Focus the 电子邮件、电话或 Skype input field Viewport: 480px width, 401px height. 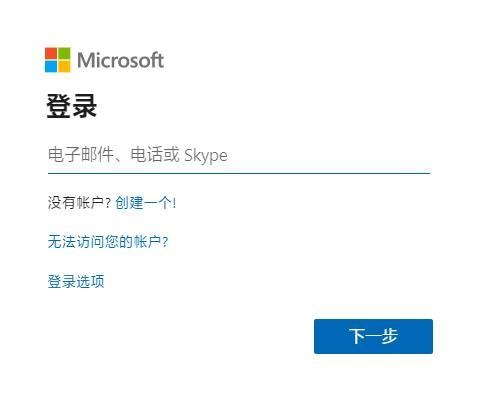tap(239, 156)
